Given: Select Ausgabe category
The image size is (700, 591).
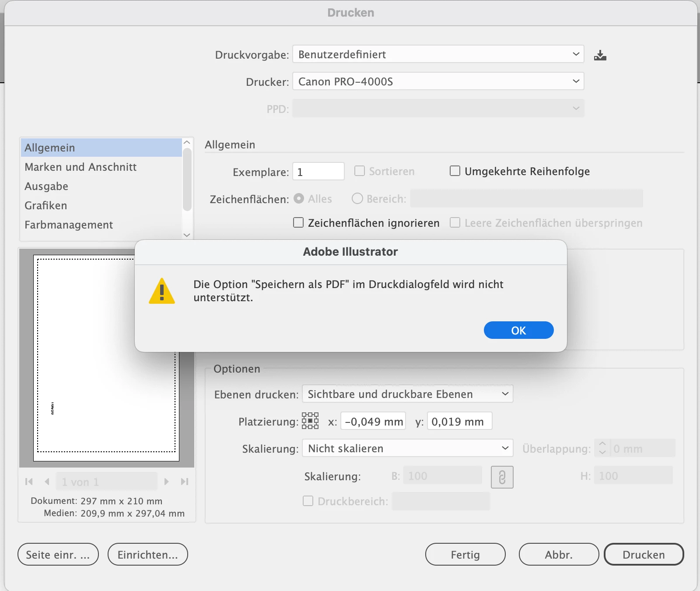Looking at the screenshot, I should [101, 186].
